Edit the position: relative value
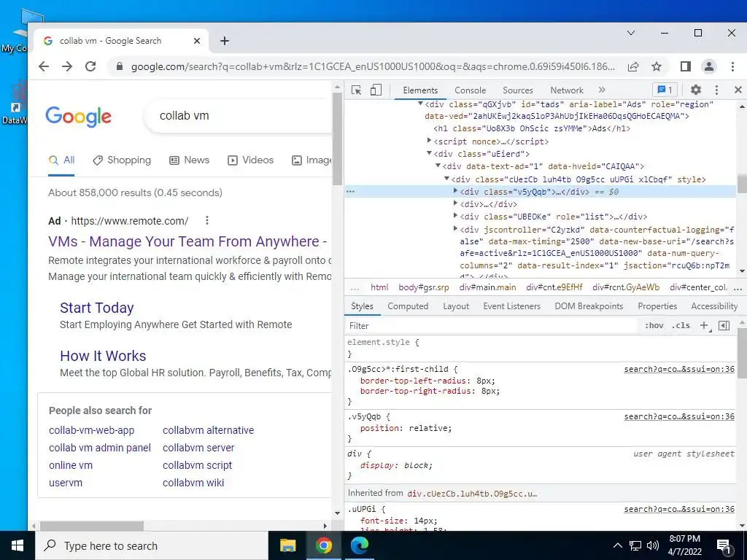Viewport: 747px width, 560px height. tap(429, 429)
